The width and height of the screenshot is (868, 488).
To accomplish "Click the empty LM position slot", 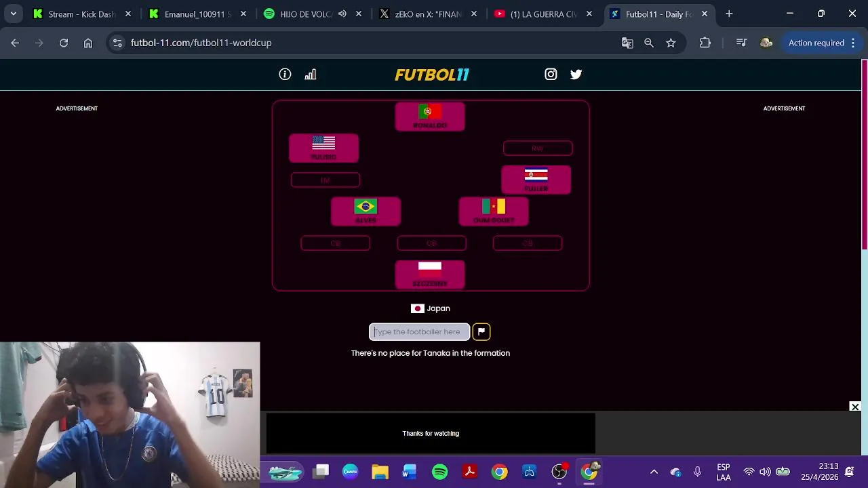I will [x=325, y=180].
